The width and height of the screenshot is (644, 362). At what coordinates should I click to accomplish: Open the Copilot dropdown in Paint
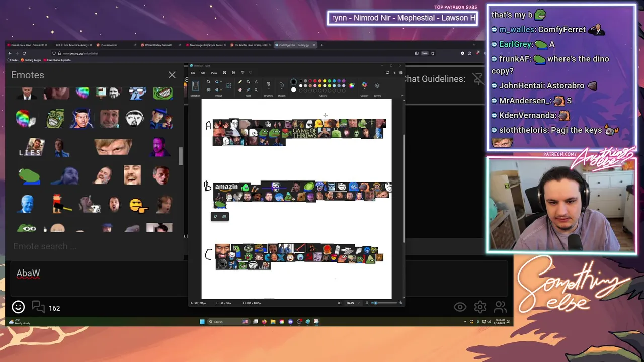click(x=364, y=88)
